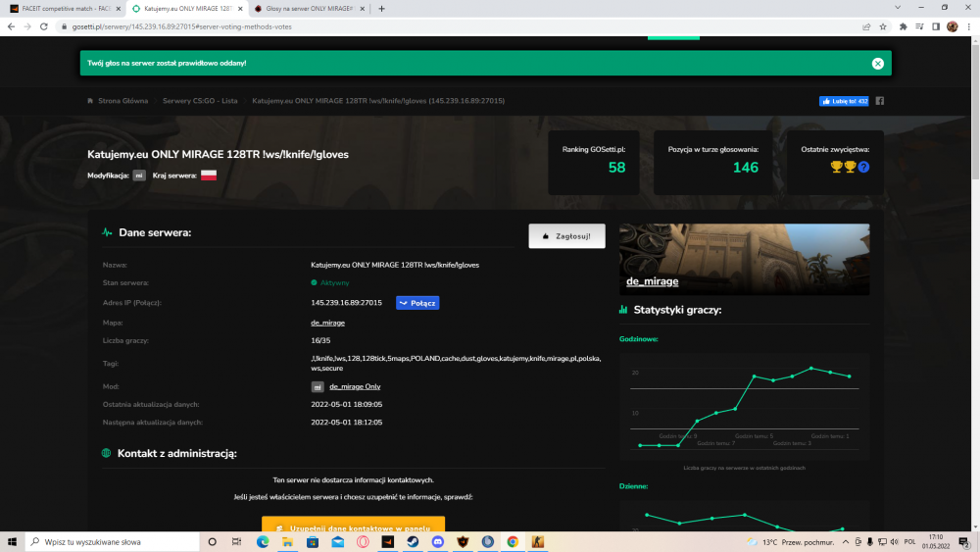This screenshot has width=980, height=552.
Task: Open Task View on the taskbar
Action: pos(236,542)
